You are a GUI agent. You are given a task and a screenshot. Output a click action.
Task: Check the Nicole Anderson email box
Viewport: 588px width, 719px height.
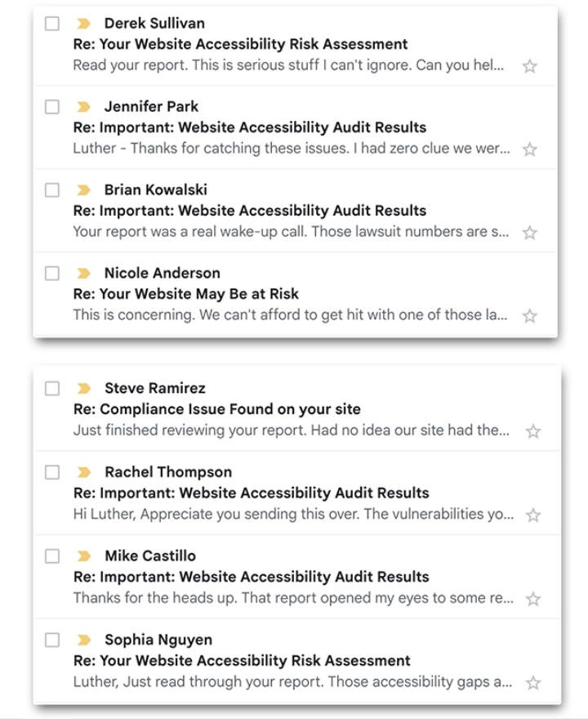[52, 274]
